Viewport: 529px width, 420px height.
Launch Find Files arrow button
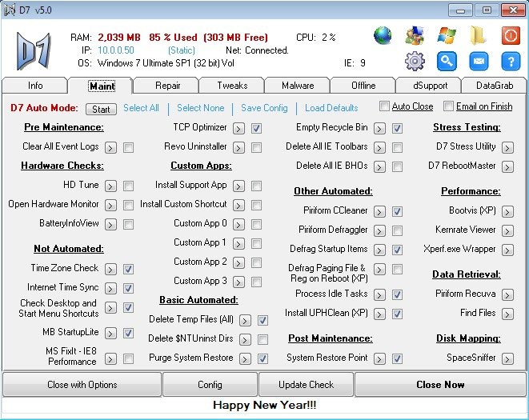tap(507, 314)
